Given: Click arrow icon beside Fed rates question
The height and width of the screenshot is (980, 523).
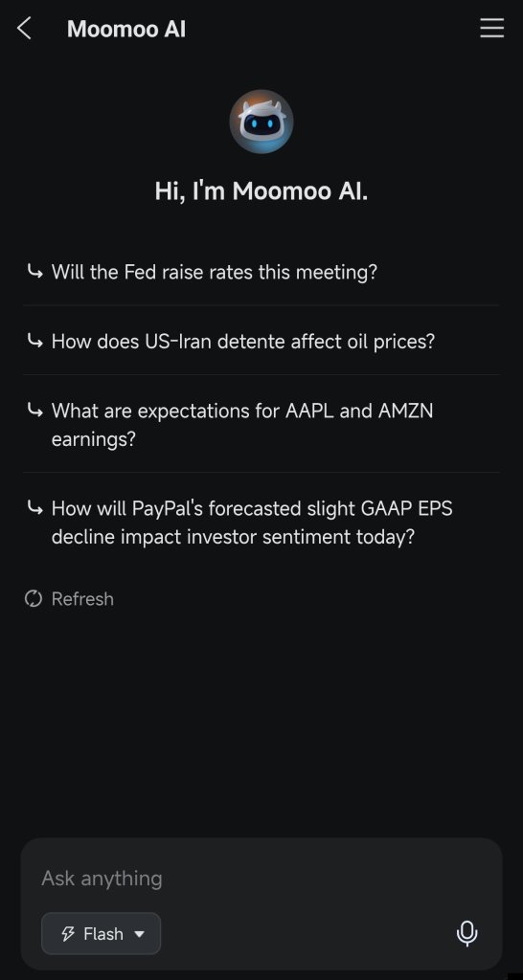Looking at the screenshot, I should pos(35,271).
